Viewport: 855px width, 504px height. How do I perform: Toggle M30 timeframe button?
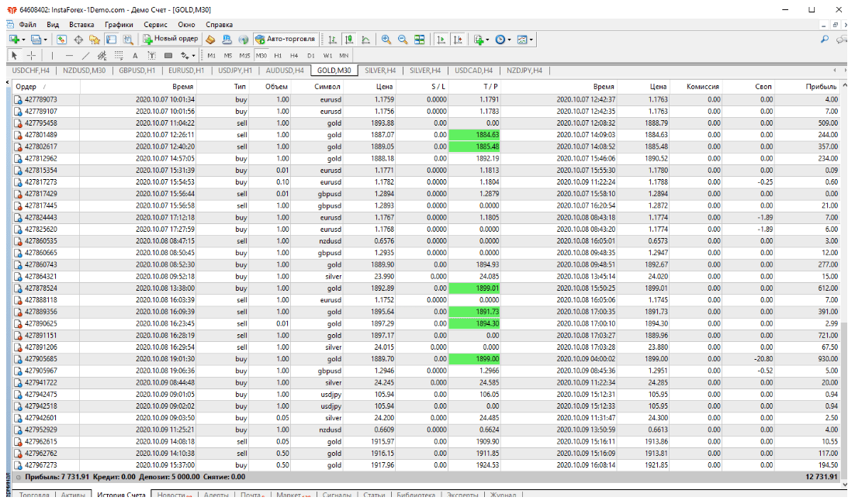point(261,56)
